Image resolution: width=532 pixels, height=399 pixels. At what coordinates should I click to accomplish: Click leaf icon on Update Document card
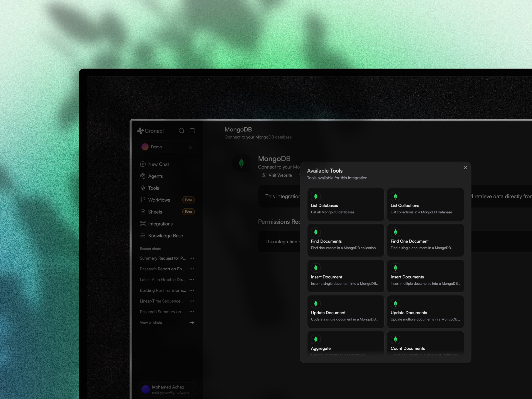[316, 304]
